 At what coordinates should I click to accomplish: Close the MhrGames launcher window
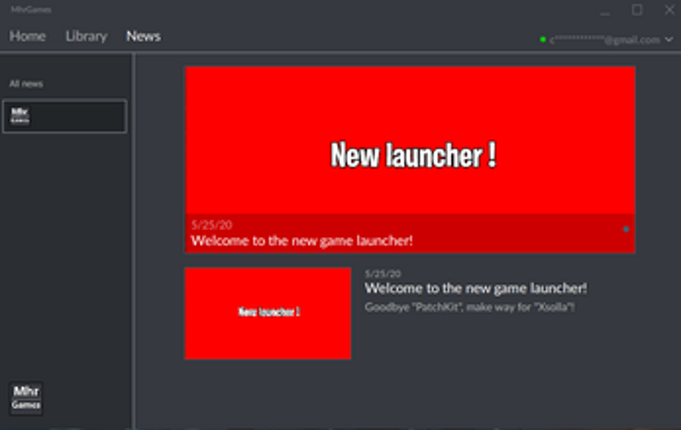click(x=668, y=10)
